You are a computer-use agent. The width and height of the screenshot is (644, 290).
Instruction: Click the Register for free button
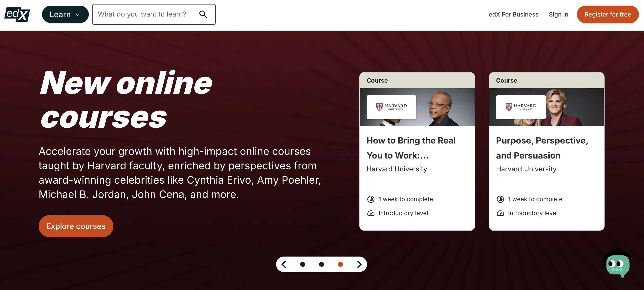tap(608, 15)
